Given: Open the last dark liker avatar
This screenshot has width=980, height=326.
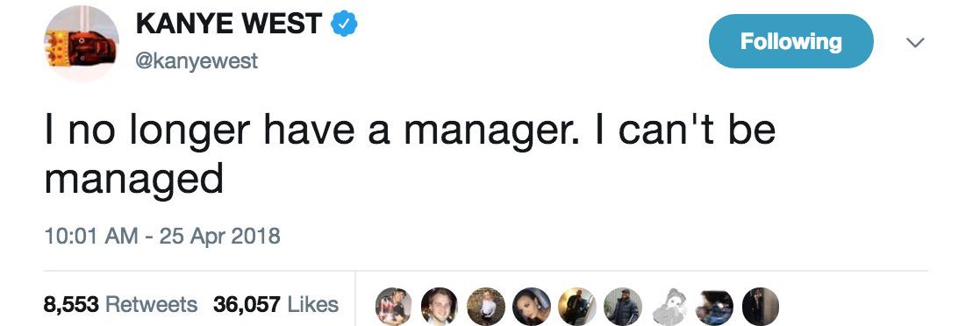Looking at the screenshot, I should (761, 307).
